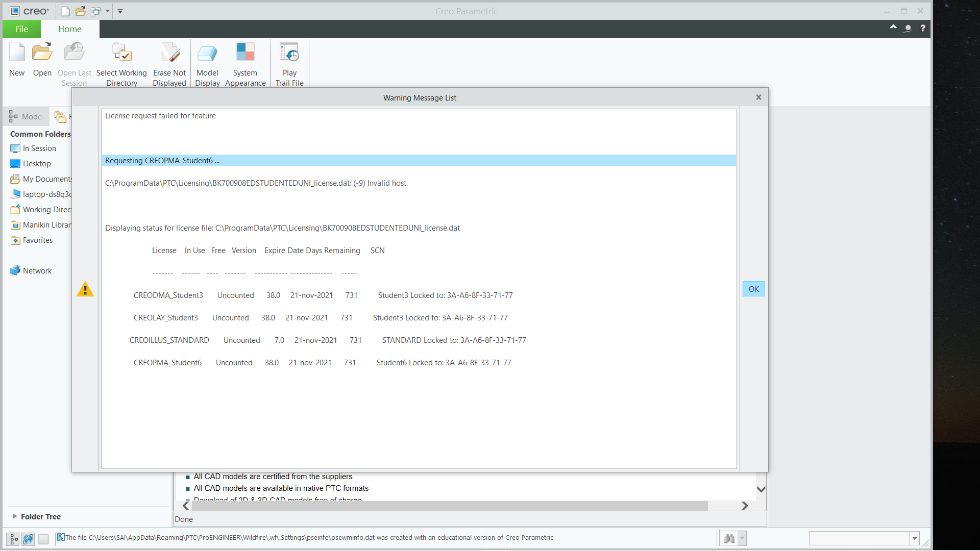This screenshot has height=551, width=980.
Task: Toggle the blank status bar box
Action: (x=43, y=538)
